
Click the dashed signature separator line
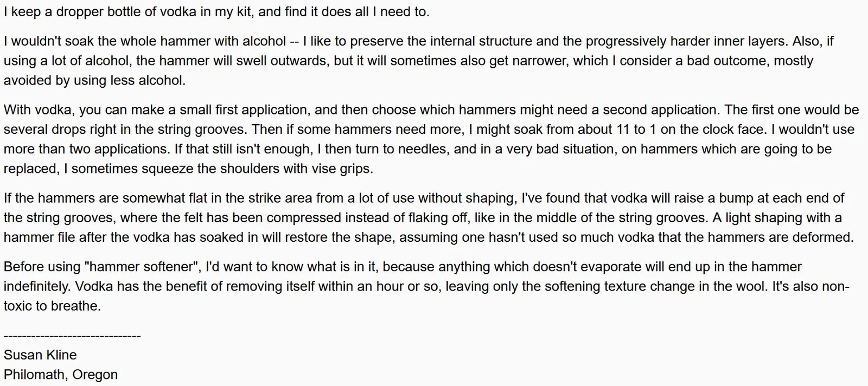tap(72, 337)
